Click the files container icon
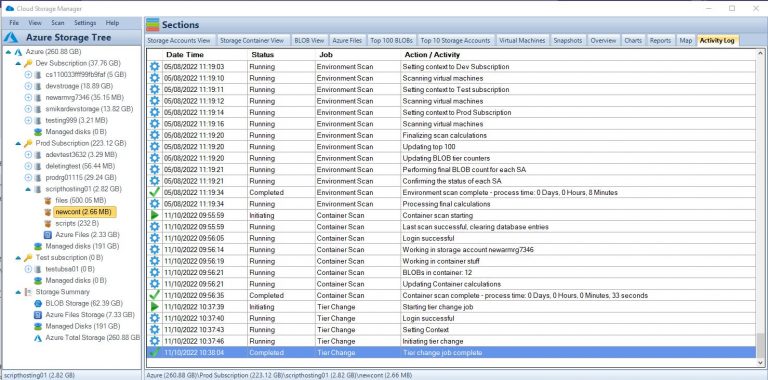This screenshot has width=768, height=380. (48, 201)
